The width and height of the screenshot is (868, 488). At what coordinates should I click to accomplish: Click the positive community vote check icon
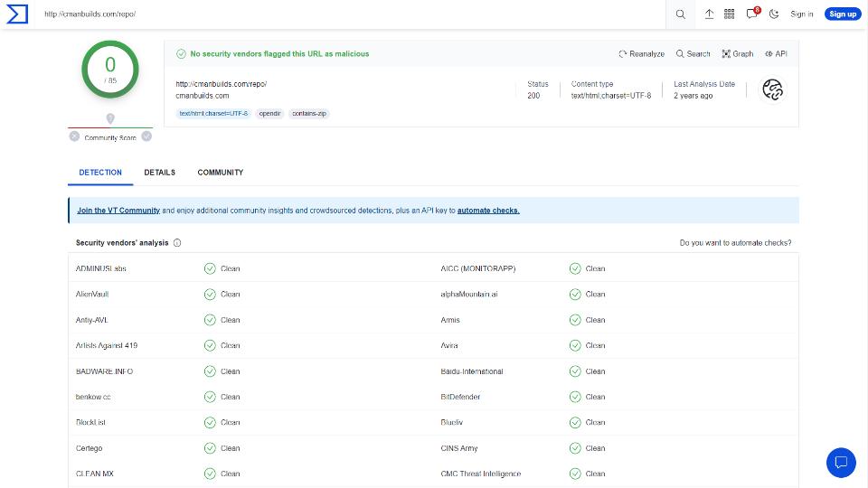point(146,136)
